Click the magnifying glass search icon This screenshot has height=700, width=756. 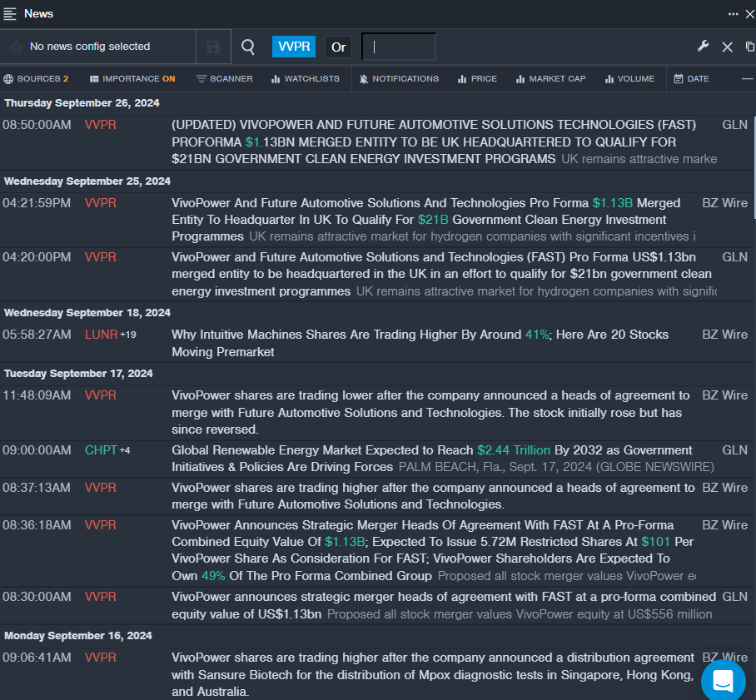248,47
